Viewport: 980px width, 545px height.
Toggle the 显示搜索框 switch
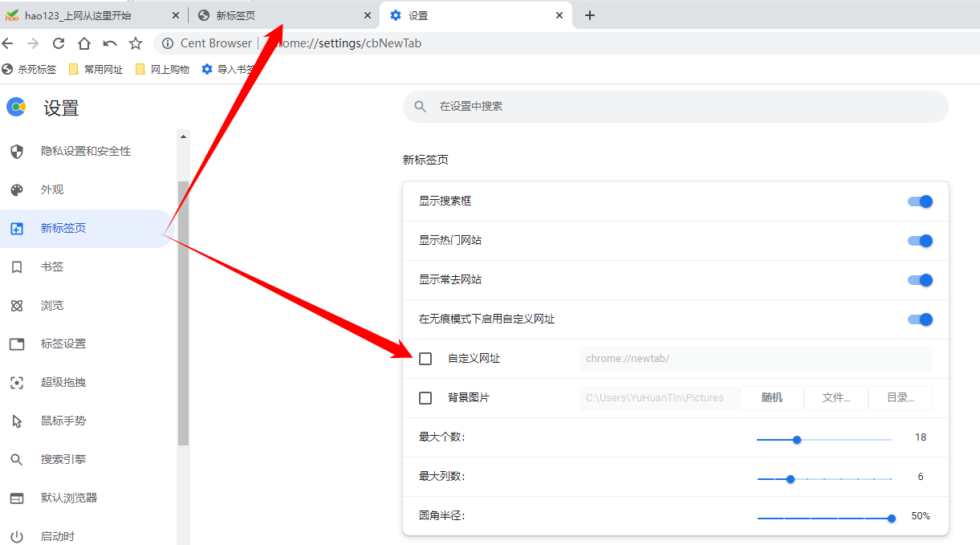point(920,201)
